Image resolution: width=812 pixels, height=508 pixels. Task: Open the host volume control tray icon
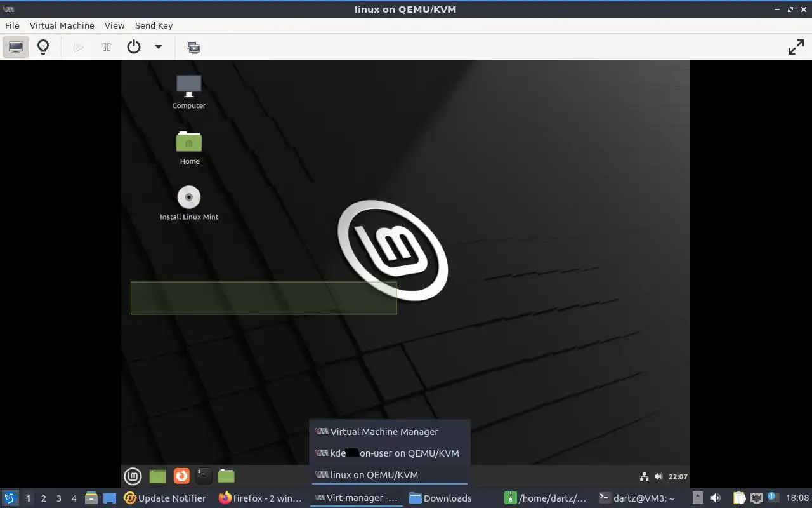(x=715, y=498)
